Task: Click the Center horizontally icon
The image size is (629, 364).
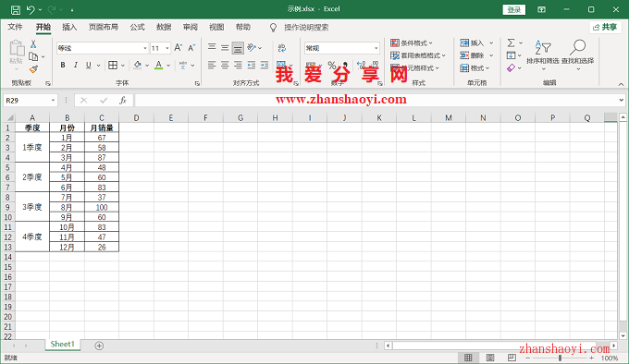Action: (225, 65)
